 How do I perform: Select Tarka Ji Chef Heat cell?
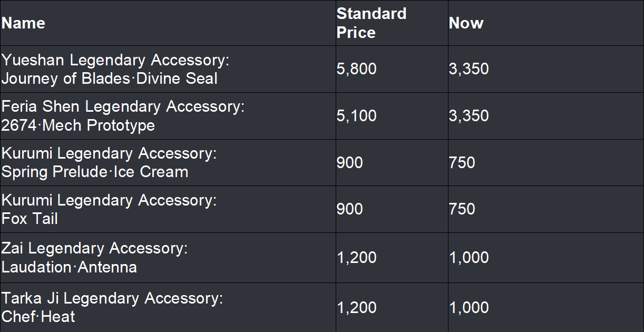point(112,307)
